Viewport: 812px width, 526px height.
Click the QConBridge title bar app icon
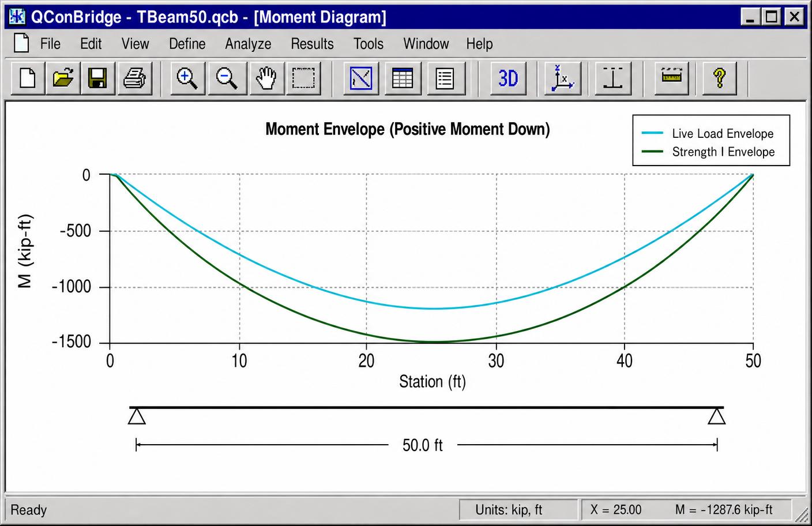tap(17, 17)
